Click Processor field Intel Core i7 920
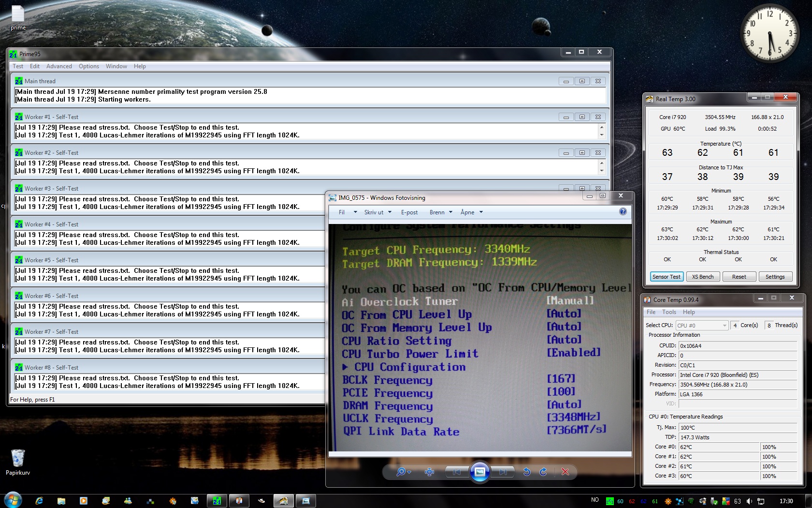This screenshot has width=812, height=508. [738, 375]
